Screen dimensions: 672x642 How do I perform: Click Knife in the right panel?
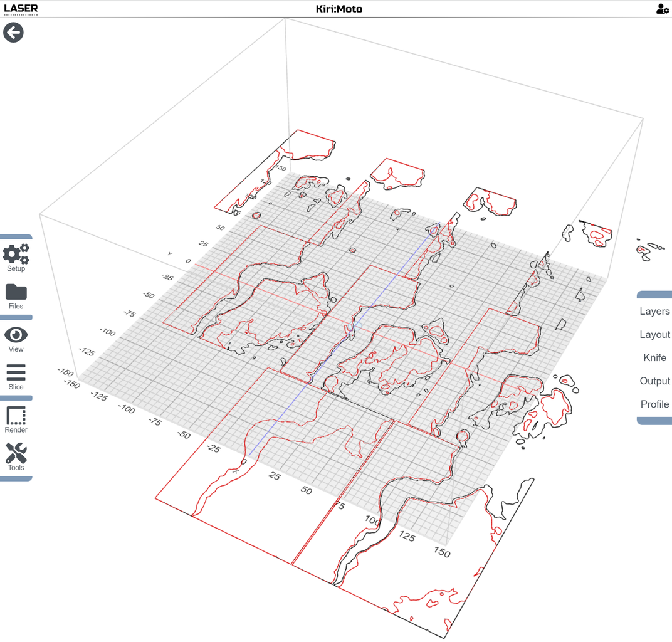coord(654,357)
